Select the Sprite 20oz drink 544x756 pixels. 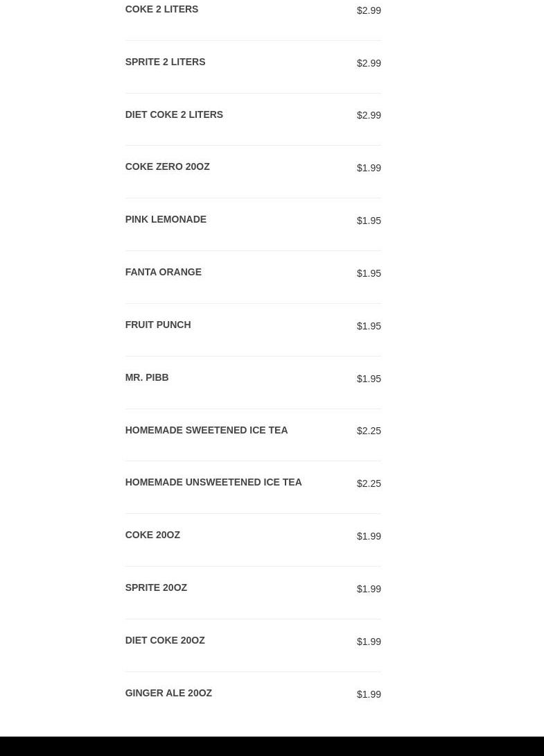pos(156,588)
